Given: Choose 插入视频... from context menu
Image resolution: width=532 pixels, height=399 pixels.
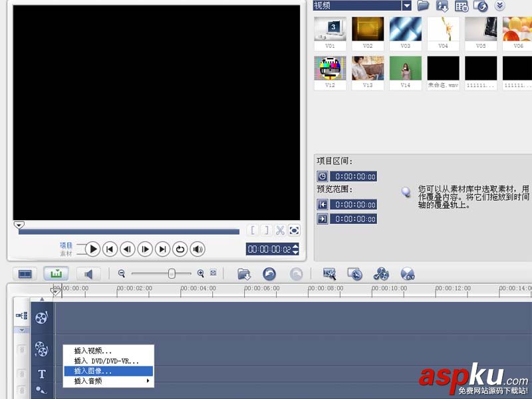Looking at the screenshot, I should tap(108, 351).
